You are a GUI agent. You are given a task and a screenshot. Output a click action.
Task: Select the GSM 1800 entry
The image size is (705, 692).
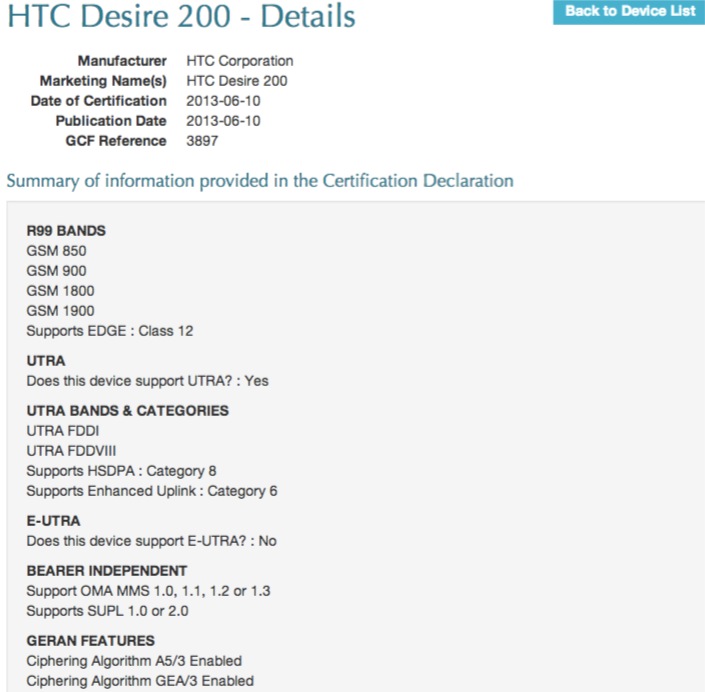point(60,291)
